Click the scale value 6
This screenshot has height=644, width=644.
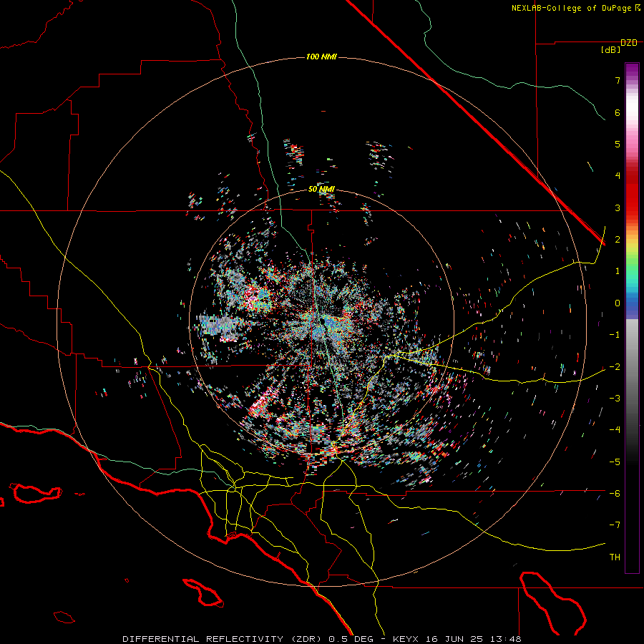(618, 112)
